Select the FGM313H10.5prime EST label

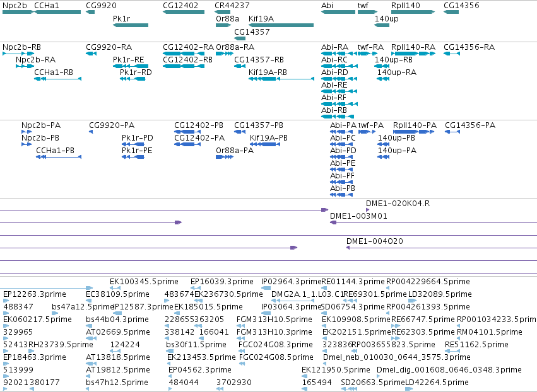pyautogui.click(x=274, y=320)
